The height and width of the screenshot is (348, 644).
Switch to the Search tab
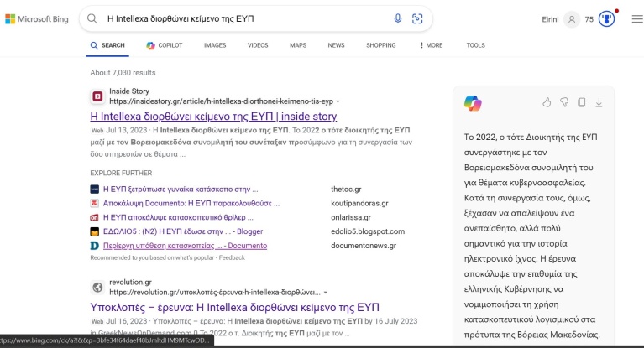[107, 45]
